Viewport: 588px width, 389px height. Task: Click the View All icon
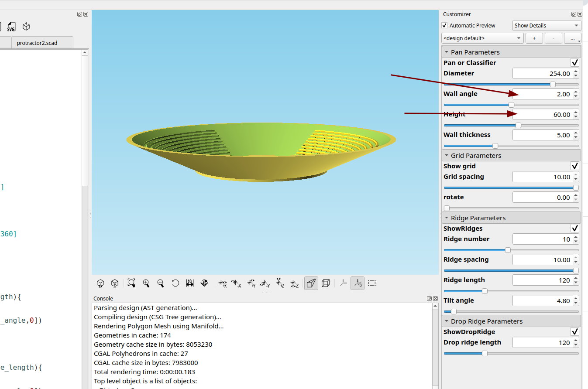click(131, 283)
